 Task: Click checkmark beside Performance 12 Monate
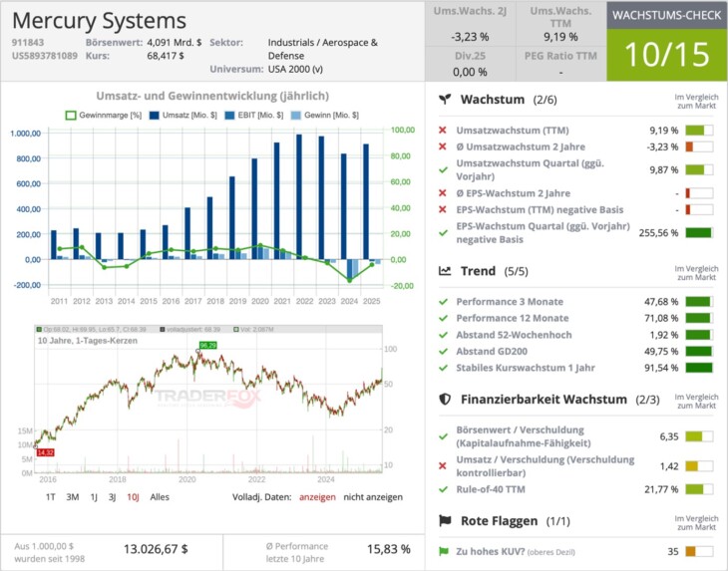(443, 318)
